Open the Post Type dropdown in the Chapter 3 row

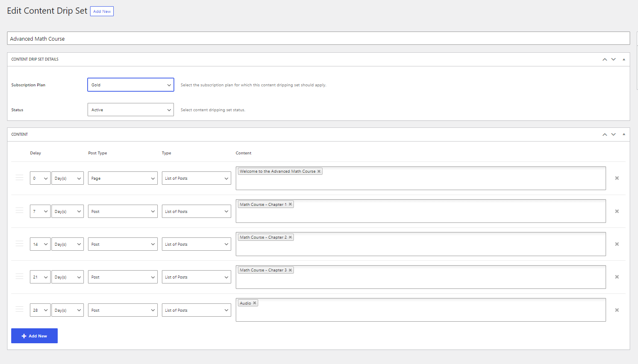[123, 277]
